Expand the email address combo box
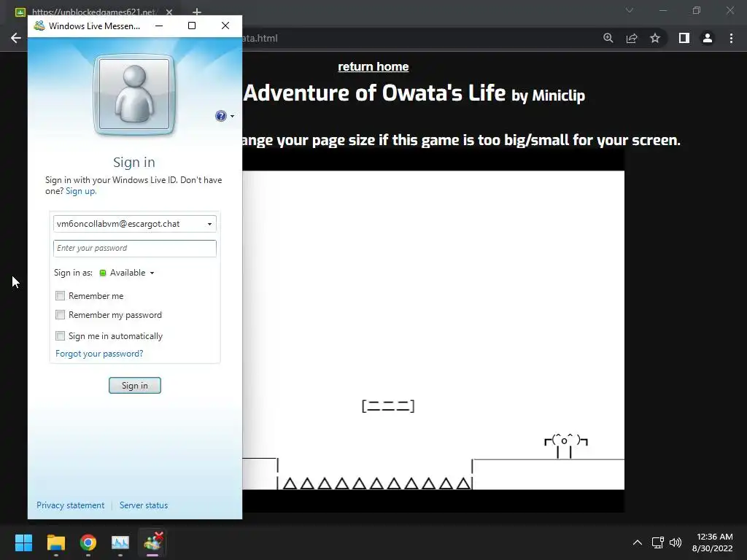This screenshot has width=747, height=560. [x=209, y=224]
